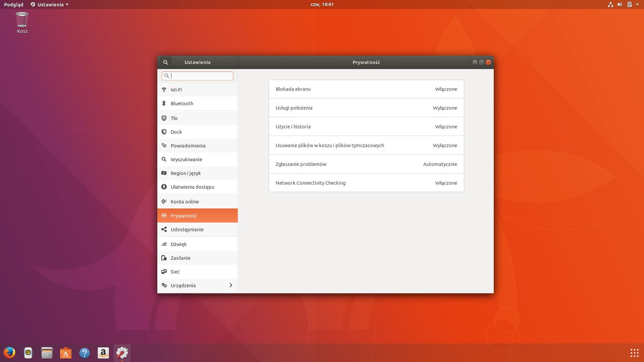Open Network Connectivity Checking setting
The image size is (644, 362).
(x=366, y=183)
